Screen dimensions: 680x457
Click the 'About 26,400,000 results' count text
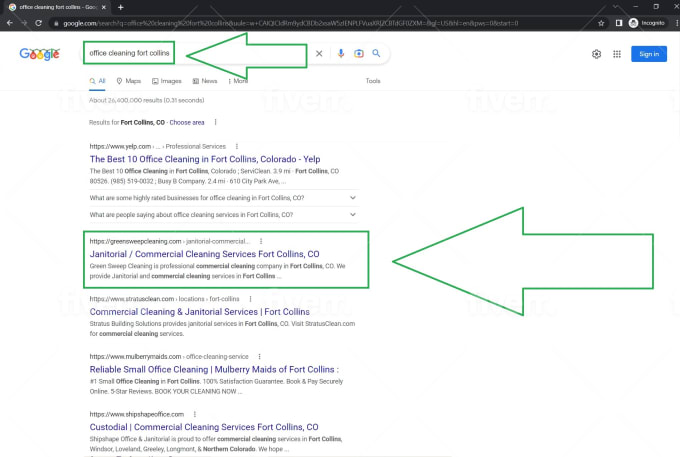point(147,100)
